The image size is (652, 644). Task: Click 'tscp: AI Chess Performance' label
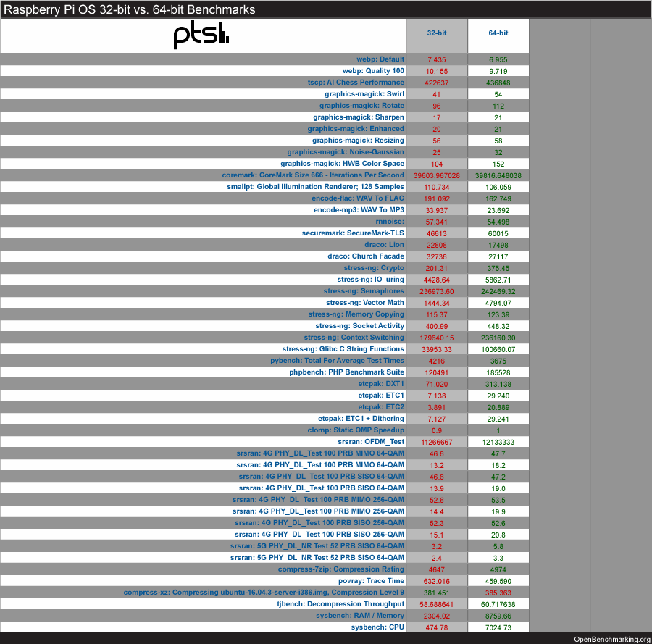356,83
